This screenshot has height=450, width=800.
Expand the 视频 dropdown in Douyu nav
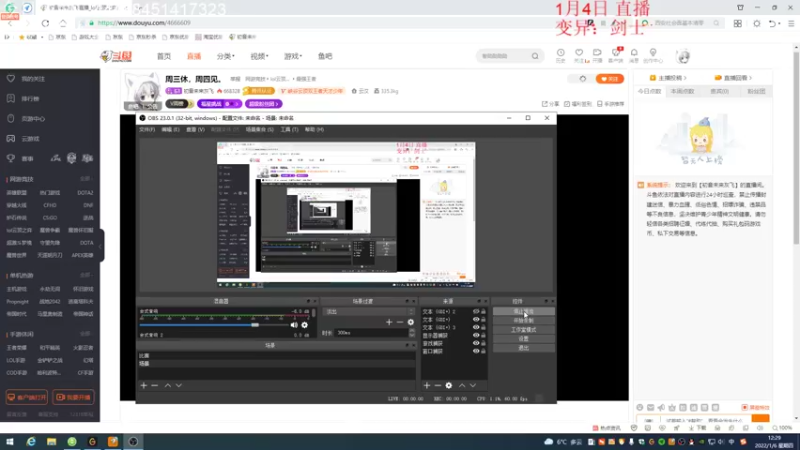[259, 56]
